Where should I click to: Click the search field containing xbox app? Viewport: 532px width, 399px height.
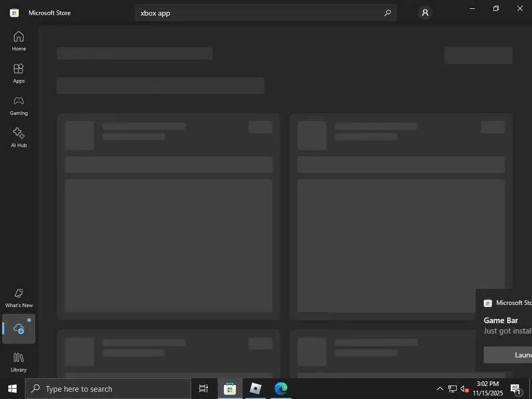point(265,13)
